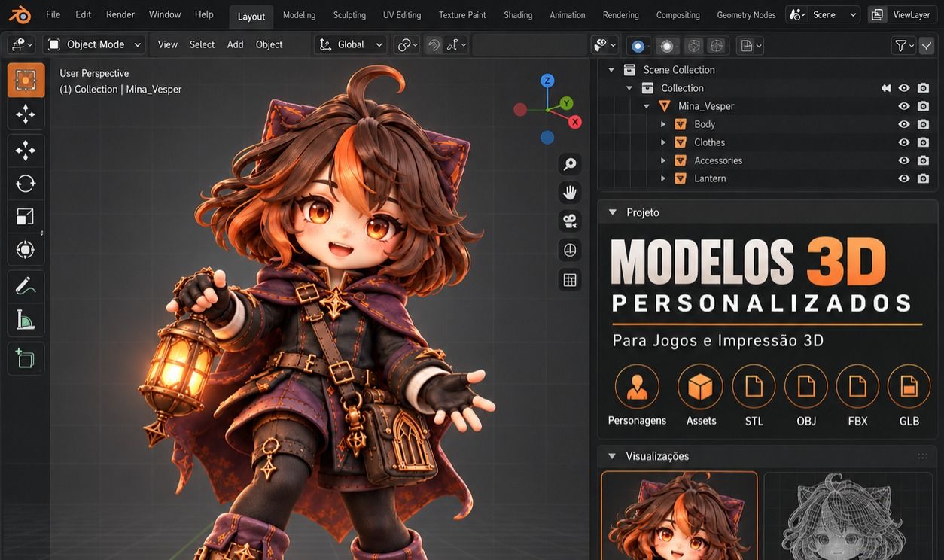The width and height of the screenshot is (944, 560).
Task: Open the wireframe thumbnail in Visualizações
Action: (848, 516)
